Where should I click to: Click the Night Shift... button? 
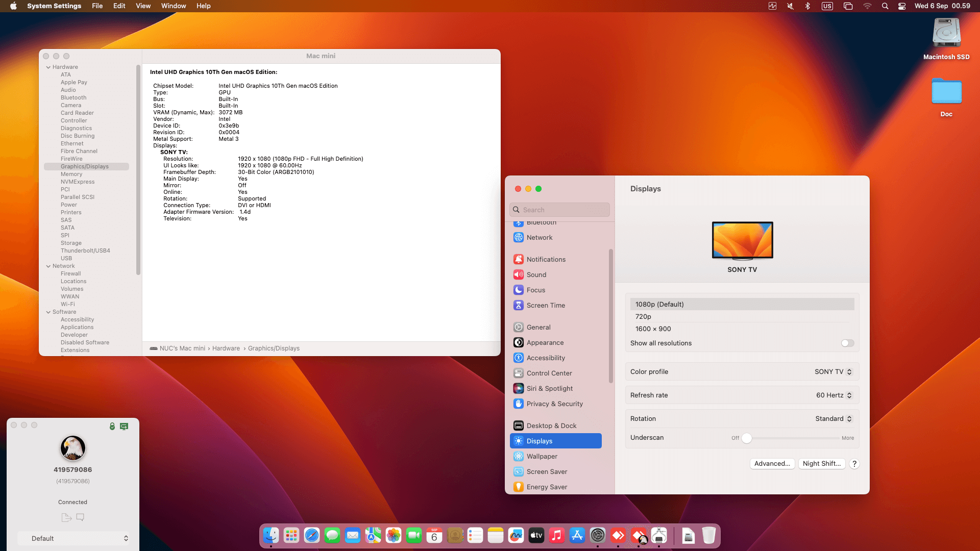(821, 463)
